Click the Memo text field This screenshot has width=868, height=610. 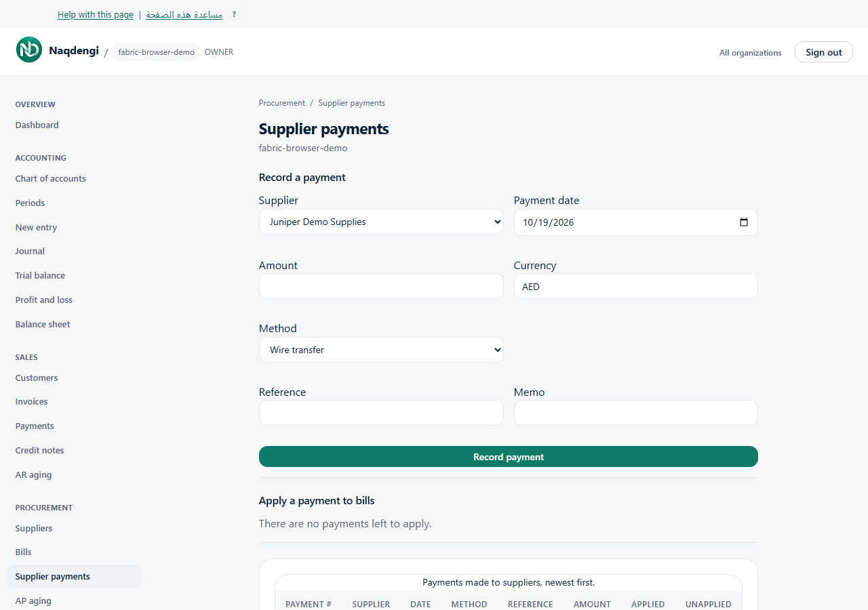(x=636, y=413)
